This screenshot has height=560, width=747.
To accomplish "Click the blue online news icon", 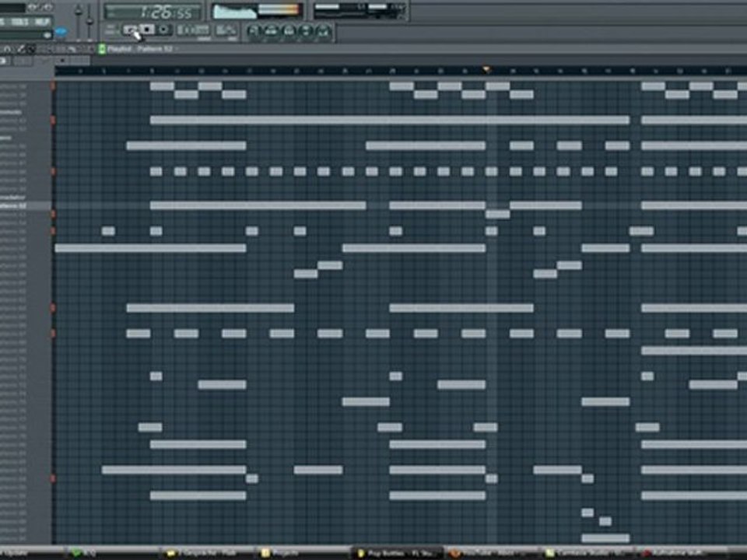I will tap(61, 33).
